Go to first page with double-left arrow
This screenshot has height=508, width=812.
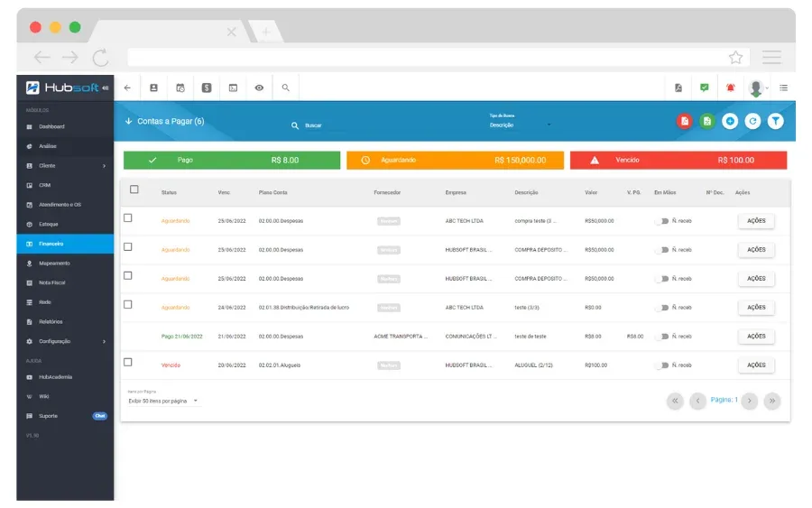(x=675, y=401)
